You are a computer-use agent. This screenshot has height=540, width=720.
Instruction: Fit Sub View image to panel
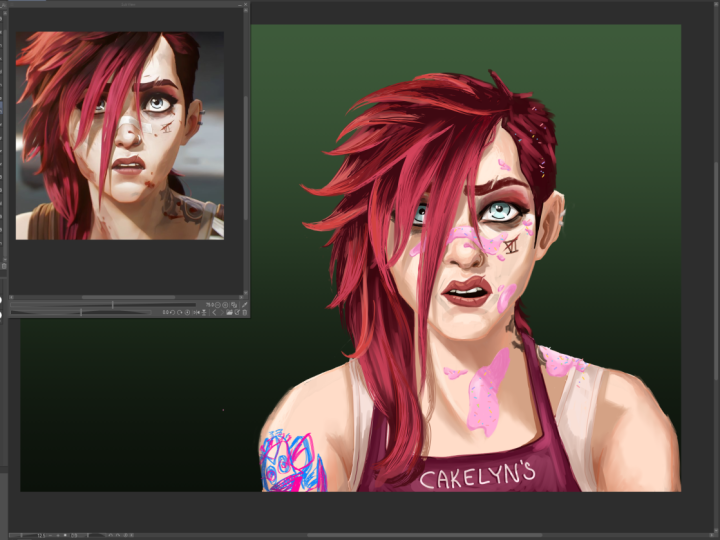234,304
